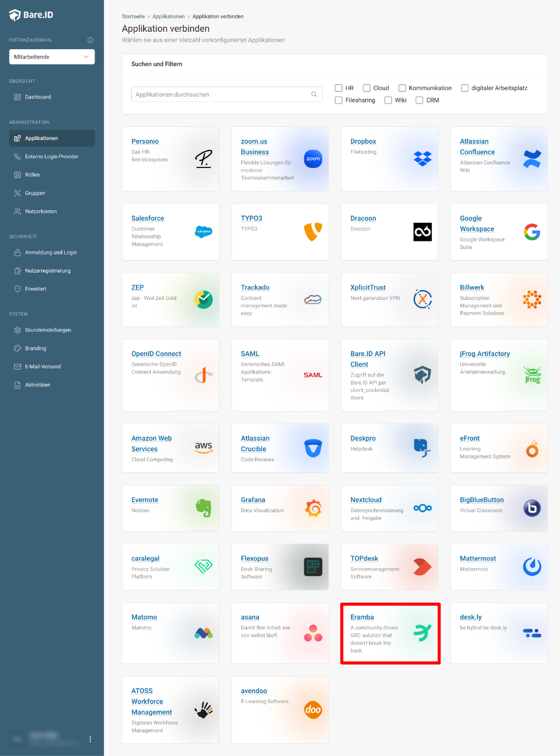This screenshot has height=756, width=560.
Task: Open Aktivitäten in the sidebar
Action: tap(52, 385)
